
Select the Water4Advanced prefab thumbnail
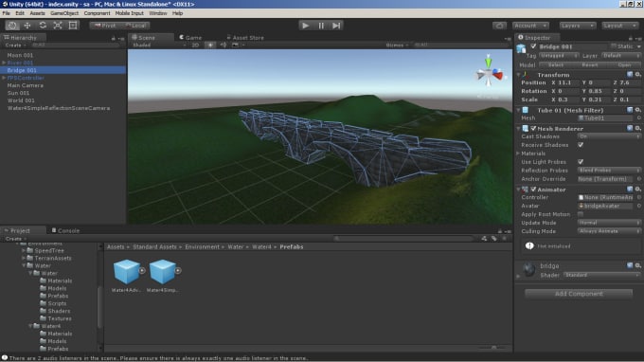[127, 276]
